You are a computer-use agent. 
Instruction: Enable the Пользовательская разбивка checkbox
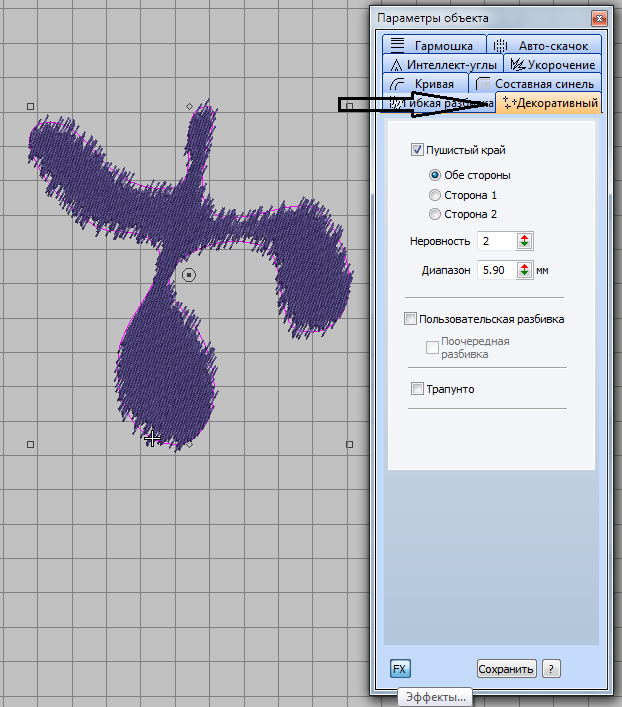pyautogui.click(x=410, y=319)
